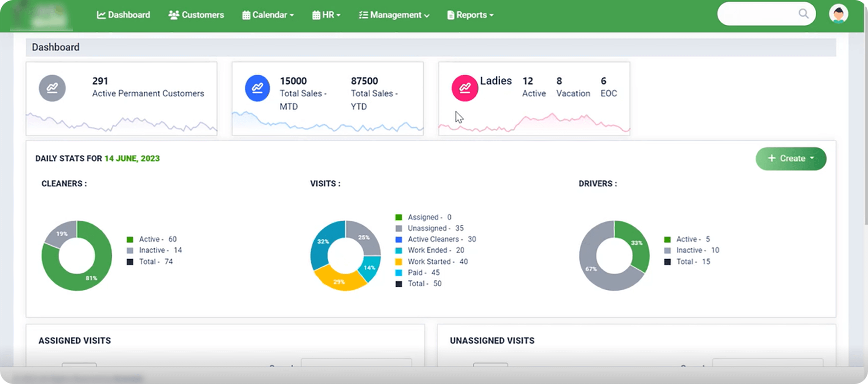Click the 32% visits donut segment
This screenshot has height=384, width=868.
(322, 243)
